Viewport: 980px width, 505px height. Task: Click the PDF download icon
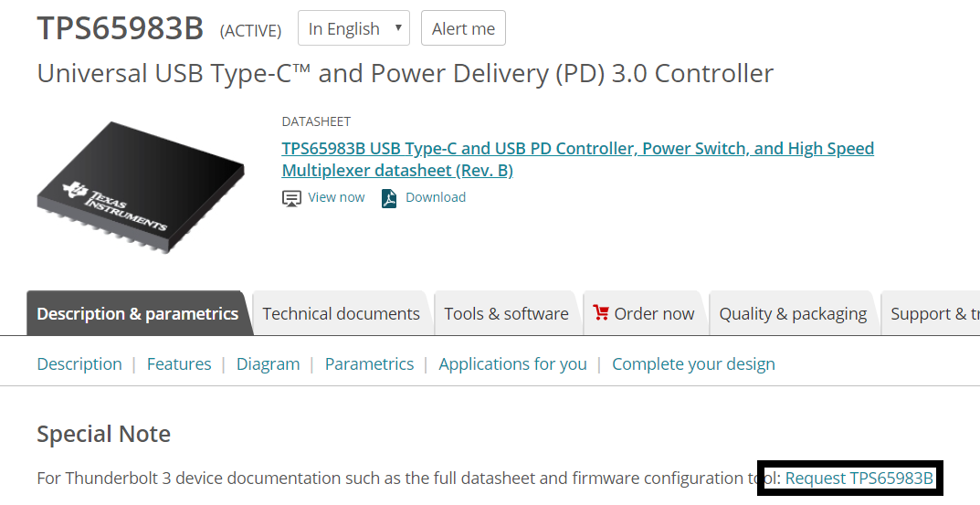tap(389, 199)
